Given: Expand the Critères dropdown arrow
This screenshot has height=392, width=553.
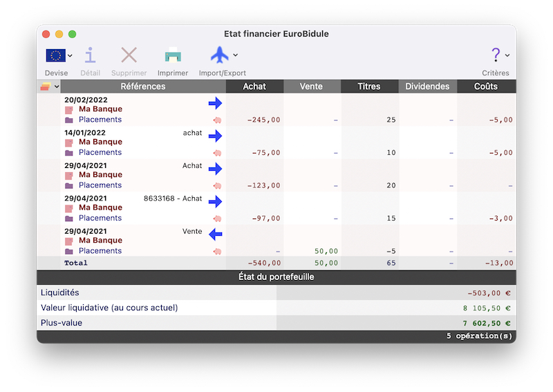Looking at the screenshot, I should pos(507,55).
